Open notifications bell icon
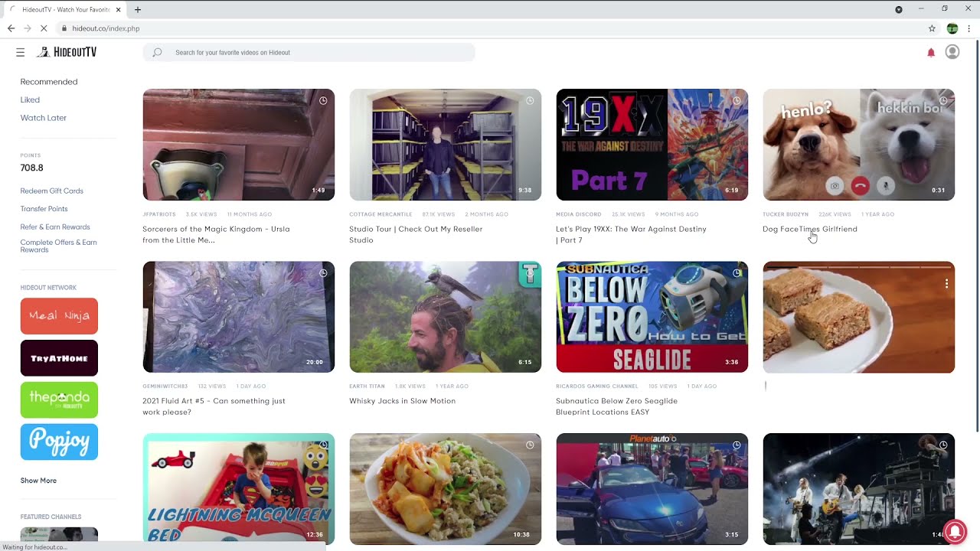The image size is (980, 551). [x=931, y=52]
